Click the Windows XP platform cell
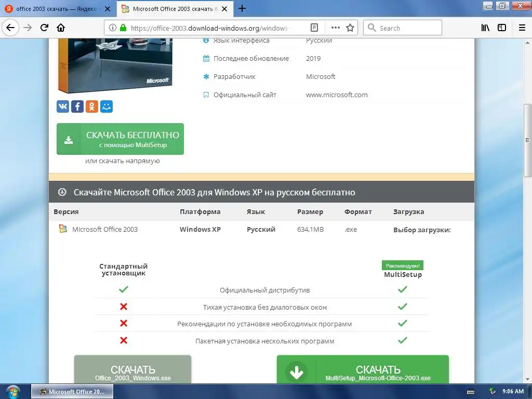The height and width of the screenshot is (399, 532). click(x=200, y=229)
